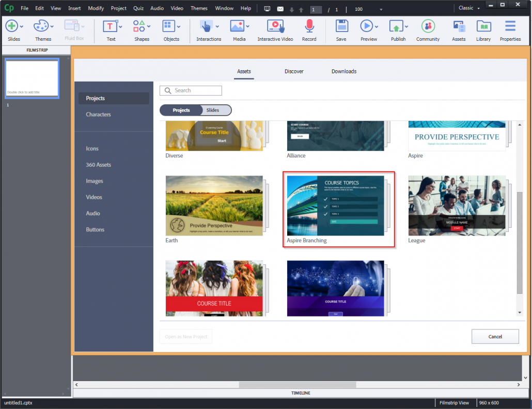Image resolution: width=532 pixels, height=409 pixels.
Task: Expand the Media dropdown arrow
Action: pos(247,26)
